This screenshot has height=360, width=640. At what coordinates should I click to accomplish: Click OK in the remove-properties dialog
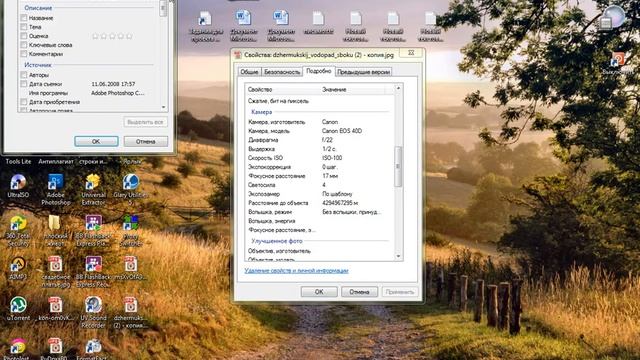[96, 142]
